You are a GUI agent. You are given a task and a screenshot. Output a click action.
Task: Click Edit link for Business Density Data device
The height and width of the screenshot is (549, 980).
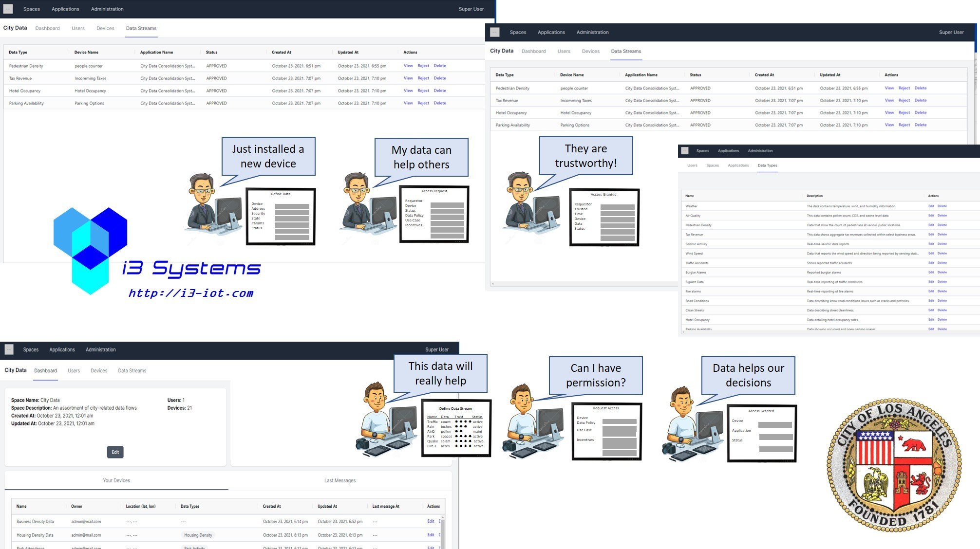point(431,521)
